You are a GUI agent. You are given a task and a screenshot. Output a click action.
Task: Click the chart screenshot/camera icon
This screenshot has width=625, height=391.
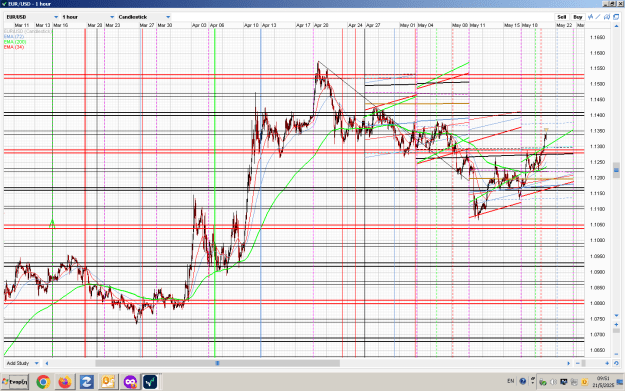click(x=607, y=17)
